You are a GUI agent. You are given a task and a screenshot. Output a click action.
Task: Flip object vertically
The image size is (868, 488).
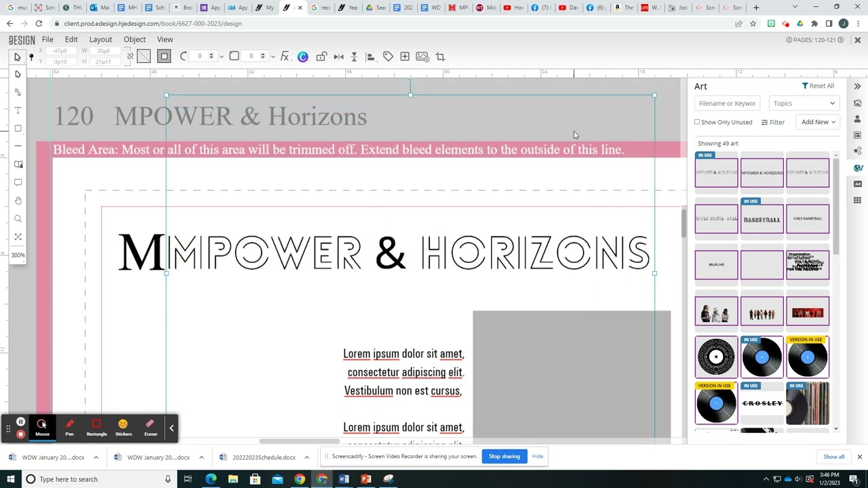(x=354, y=56)
